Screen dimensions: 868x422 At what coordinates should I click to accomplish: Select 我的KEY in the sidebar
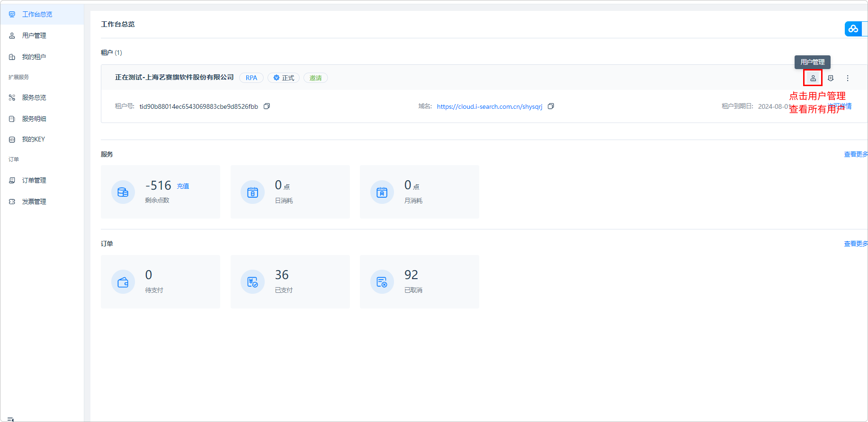click(33, 140)
